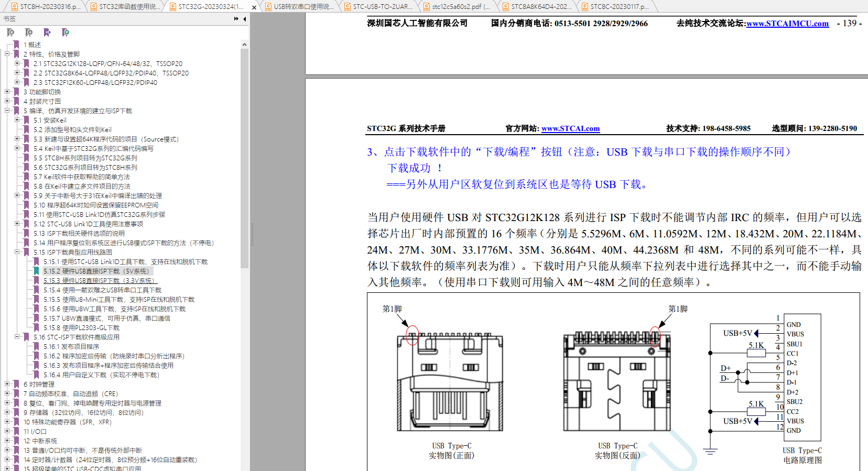This screenshot has width=868, height=471.
Task: Open bookmark 5.15.1 使用STC-USB Link1D工具下载
Action: tap(125, 261)
